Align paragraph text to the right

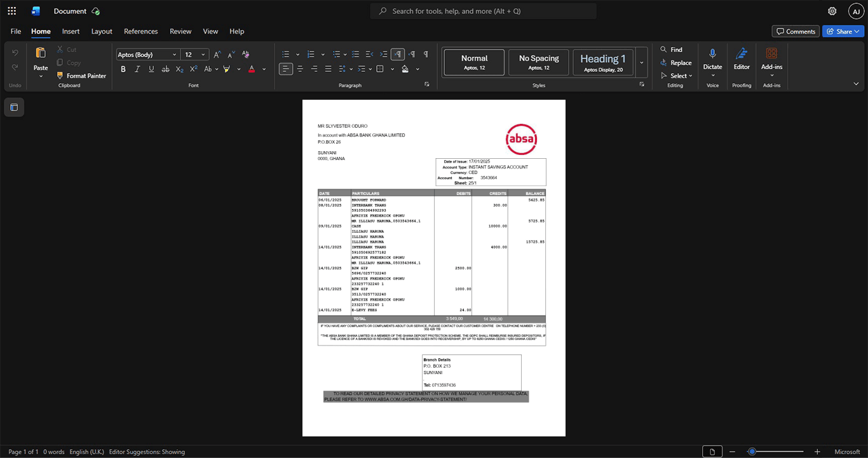tap(314, 69)
